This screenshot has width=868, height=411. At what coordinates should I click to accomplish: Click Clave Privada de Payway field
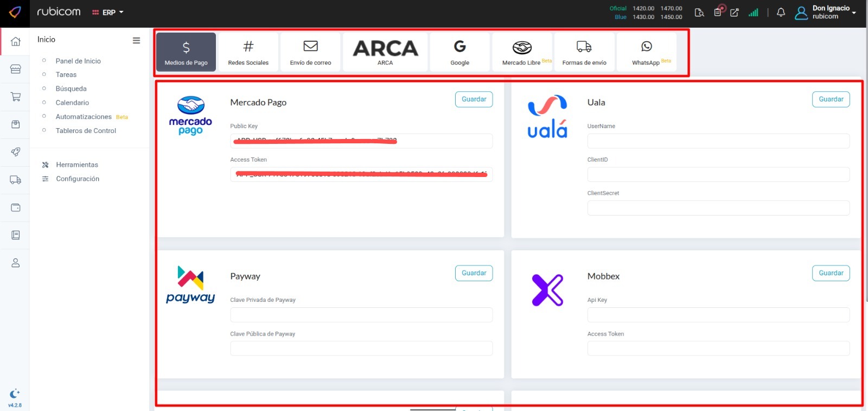361,315
